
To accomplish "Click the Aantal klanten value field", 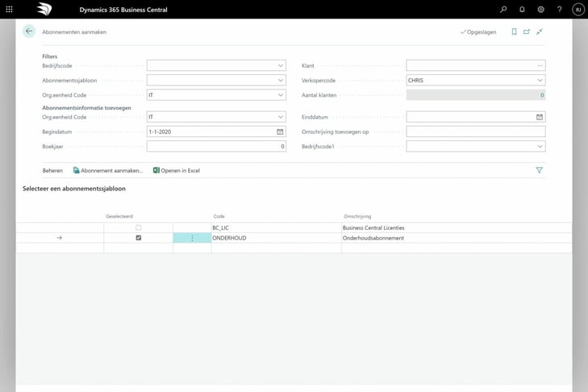I will point(476,95).
